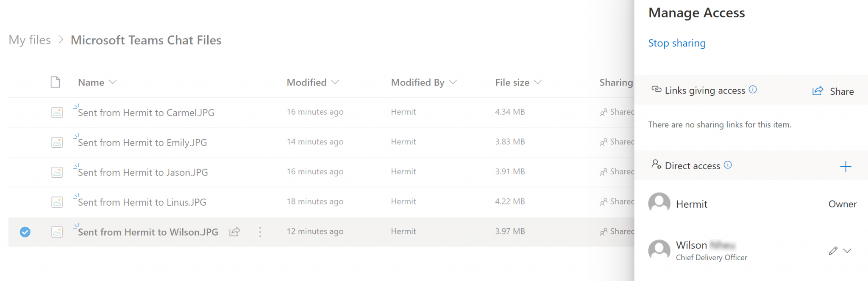Expand Wilson's permission level chevron
The height and width of the screenshot is (281, 868).
(x=847, y=251)
